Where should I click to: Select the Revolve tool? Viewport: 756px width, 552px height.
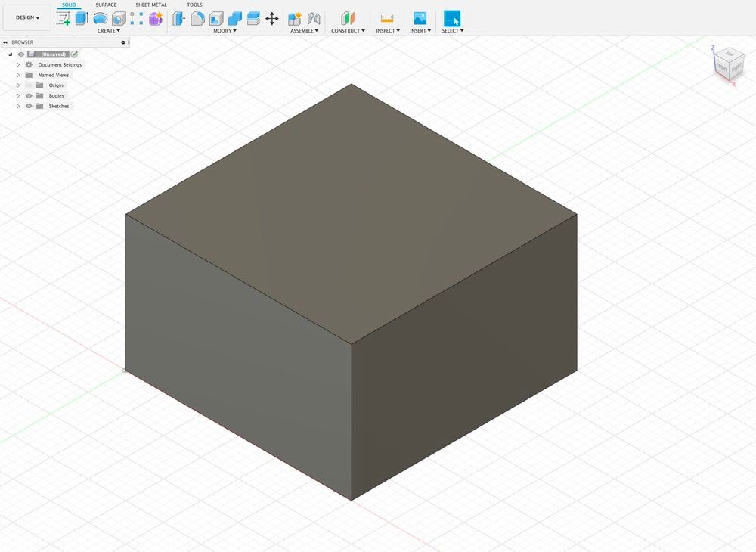pyautogui.click(x=100, y=19)
